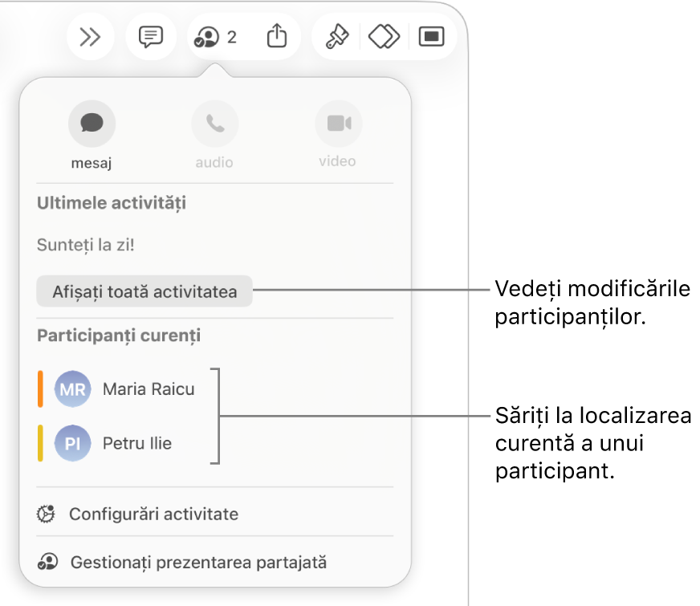
Task: Open the Document slide settings icon
Action: pyautogui.click(x=431, y=37)
